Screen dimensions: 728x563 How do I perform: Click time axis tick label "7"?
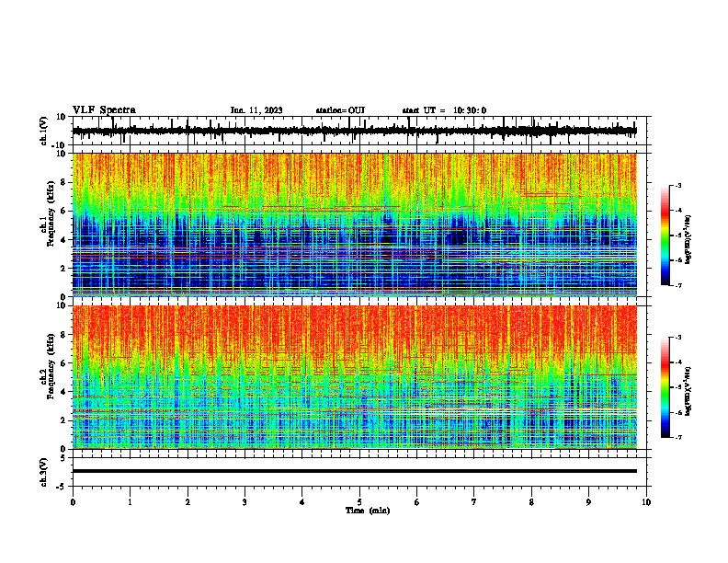474,502
